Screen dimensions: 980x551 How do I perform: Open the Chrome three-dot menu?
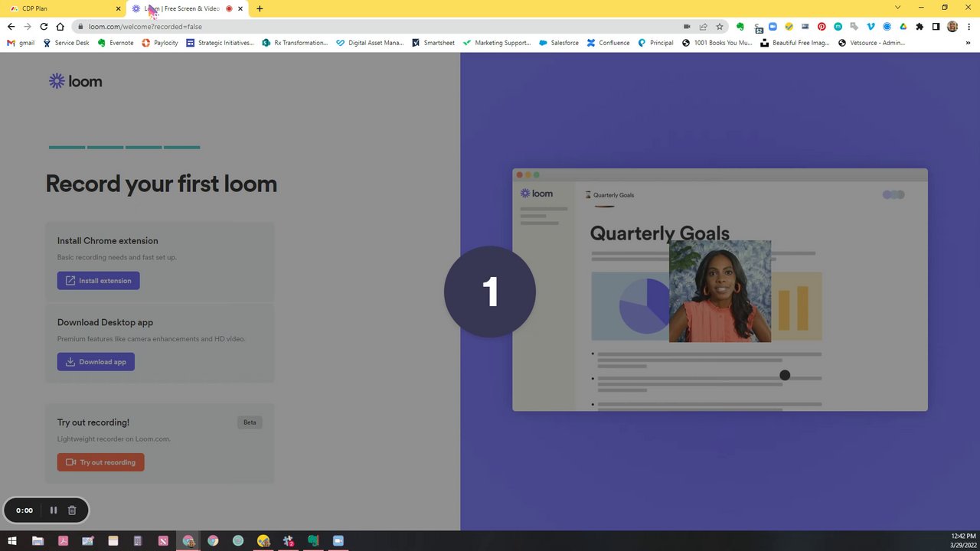969,27
